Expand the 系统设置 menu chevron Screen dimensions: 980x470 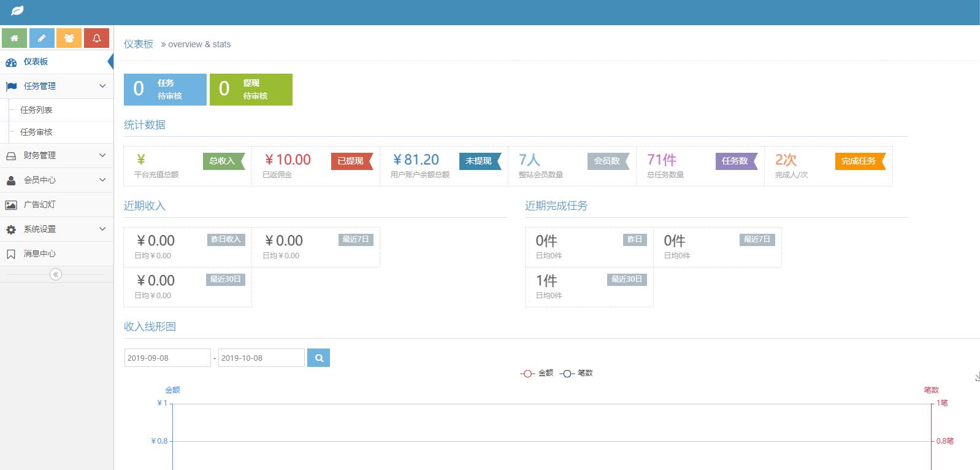[x=102, y=229]
